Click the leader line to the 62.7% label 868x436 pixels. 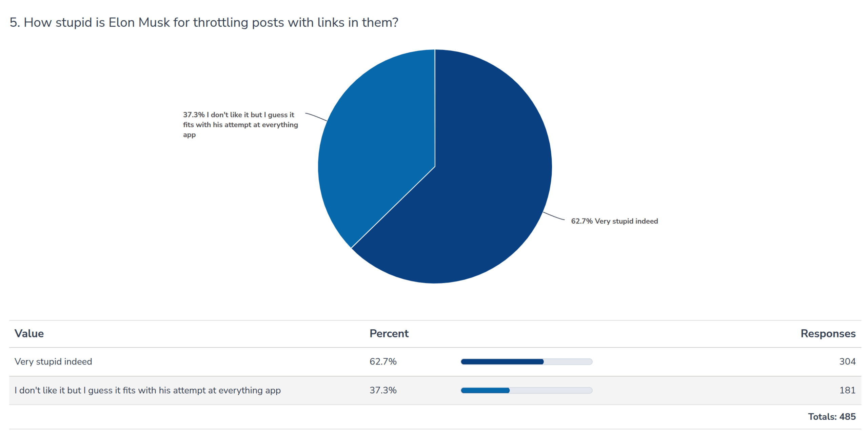553,216
